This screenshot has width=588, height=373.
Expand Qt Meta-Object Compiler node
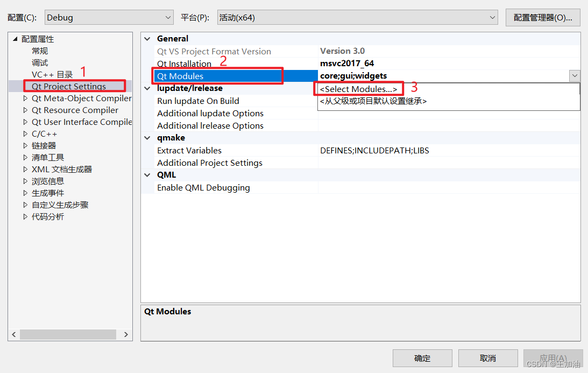(x=25, y=98)
